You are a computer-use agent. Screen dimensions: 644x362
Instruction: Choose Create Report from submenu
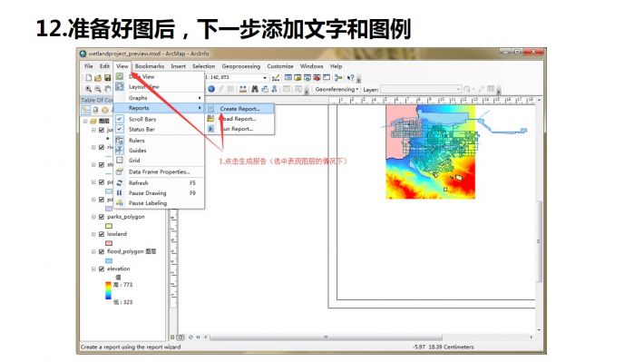pos(239,109)
